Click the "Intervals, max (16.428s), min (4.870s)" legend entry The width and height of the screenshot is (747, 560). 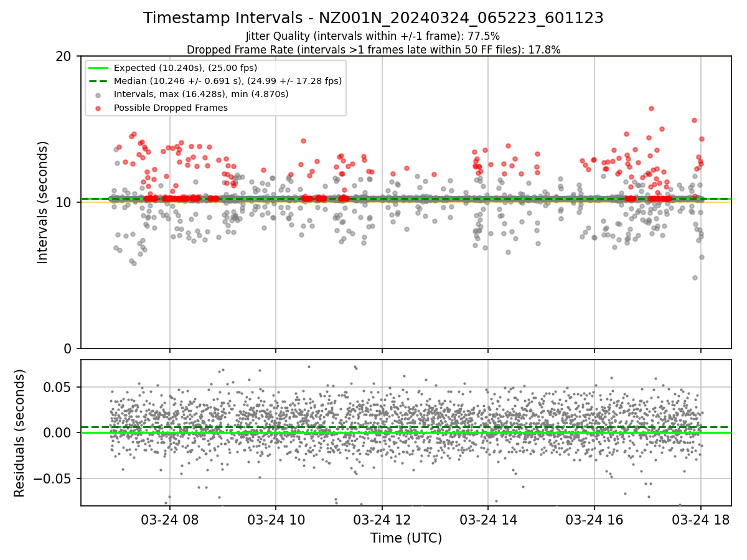point(201,94)
